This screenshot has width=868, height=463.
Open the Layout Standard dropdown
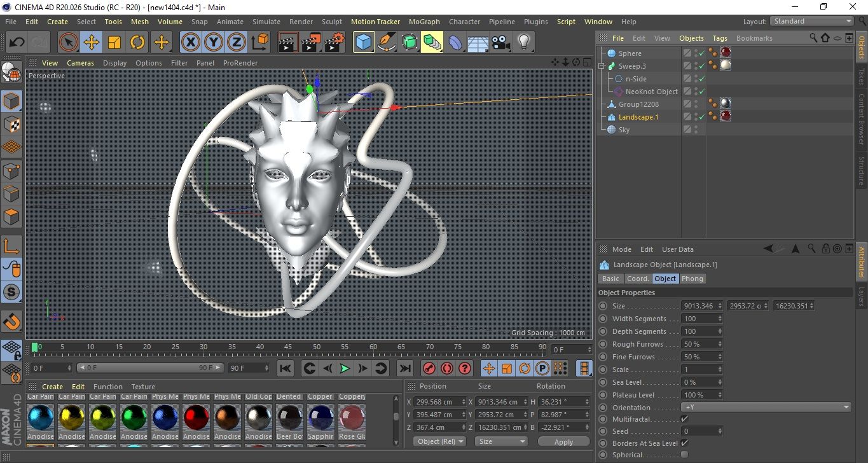tap(812, 21)
